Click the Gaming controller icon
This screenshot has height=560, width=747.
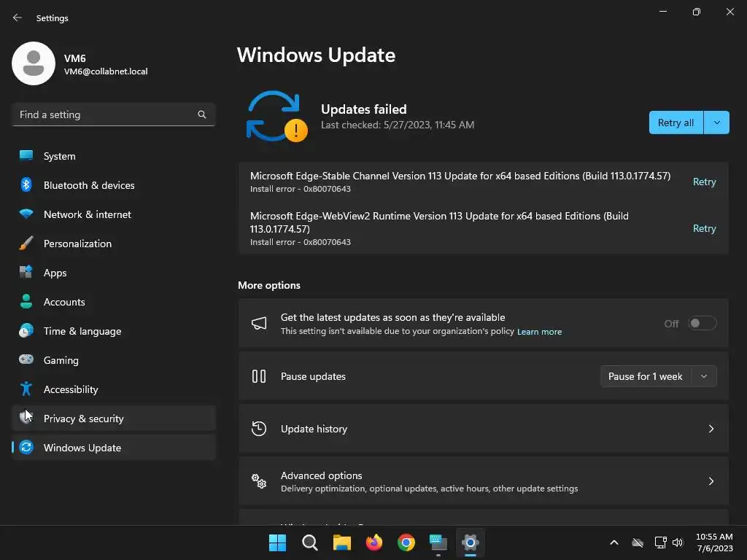coord(26,359)
